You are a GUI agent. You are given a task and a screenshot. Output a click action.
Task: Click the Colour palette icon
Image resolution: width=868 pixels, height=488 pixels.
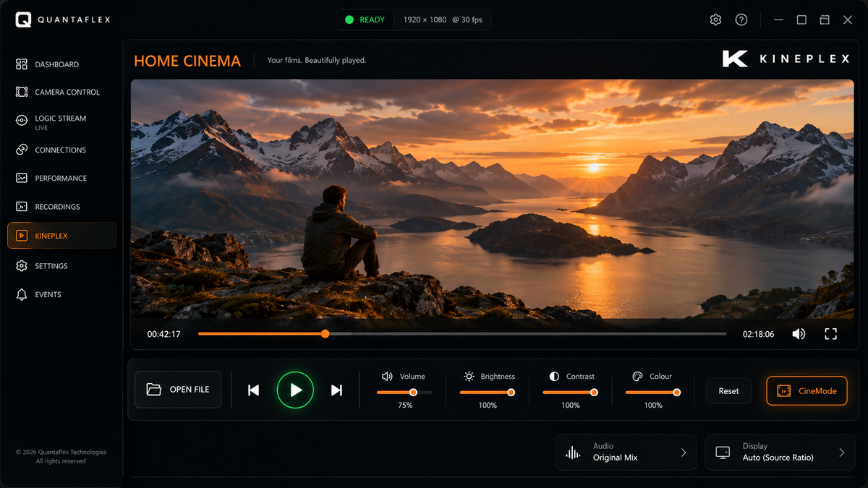(637, 377)
